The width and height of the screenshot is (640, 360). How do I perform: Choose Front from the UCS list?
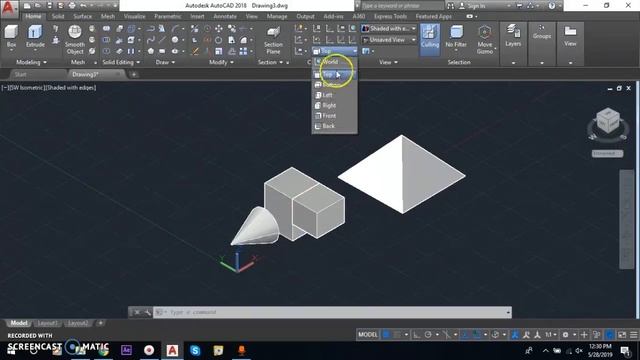tap(334, 116)
